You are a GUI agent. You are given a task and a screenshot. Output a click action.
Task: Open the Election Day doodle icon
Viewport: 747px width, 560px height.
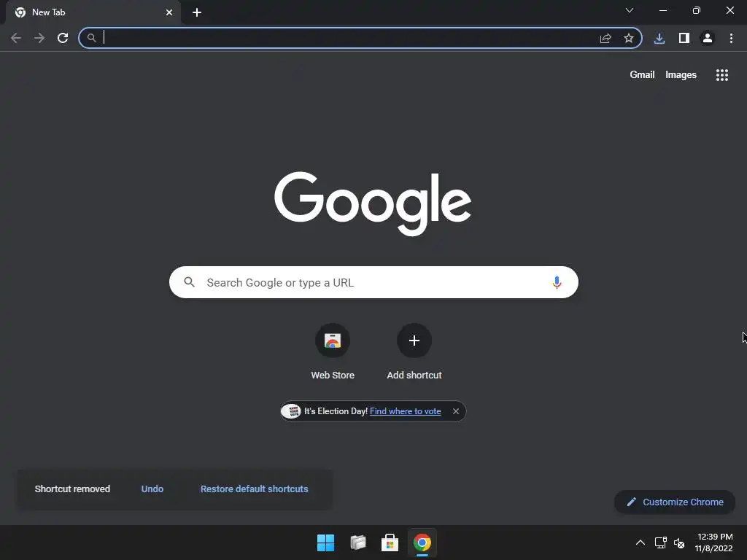tap(291, 411)
